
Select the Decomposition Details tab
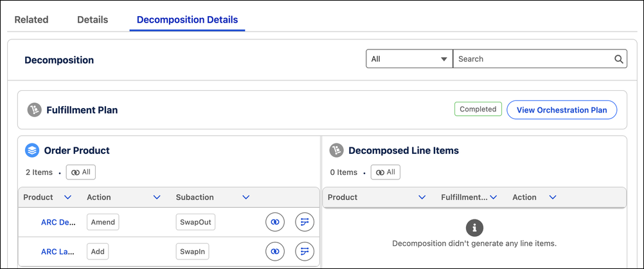tap(187, 20)
